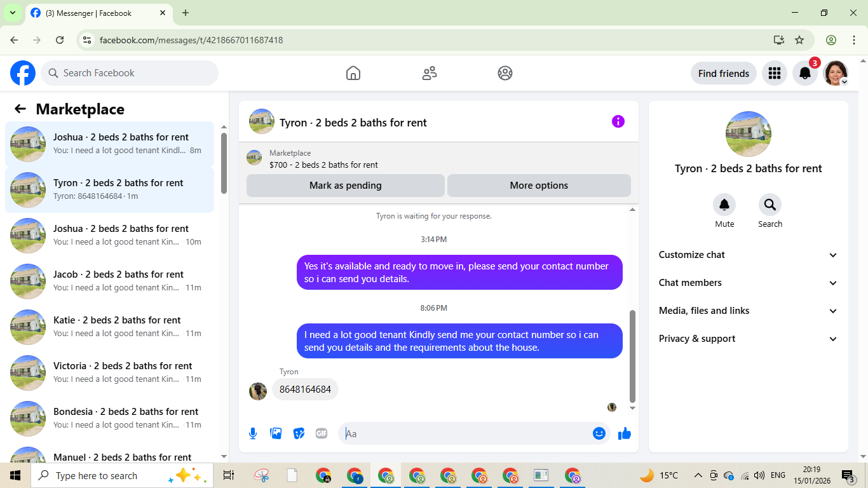Click the 15°C weather widget on the taskbar
This screenshot has height=488, width=868.
[x=659, y=475]
